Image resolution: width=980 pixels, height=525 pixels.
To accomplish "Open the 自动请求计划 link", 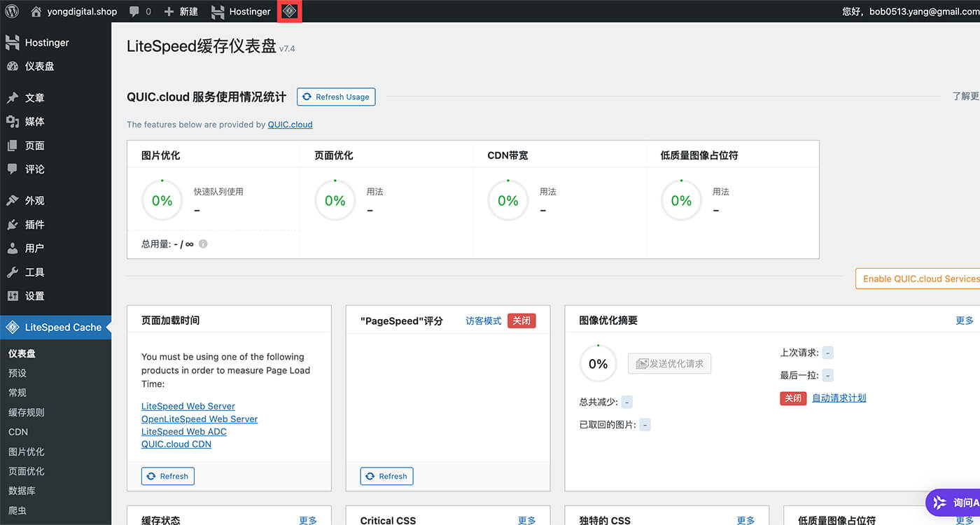I will pyautogui.click(x=839, y=398).
